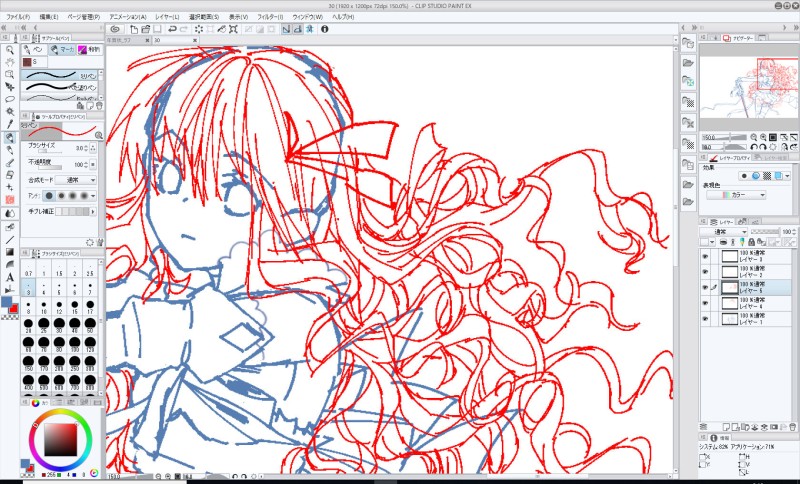Click the info (i) icon in command bar
The image size is (800, 484).
(x=324, y=29)
